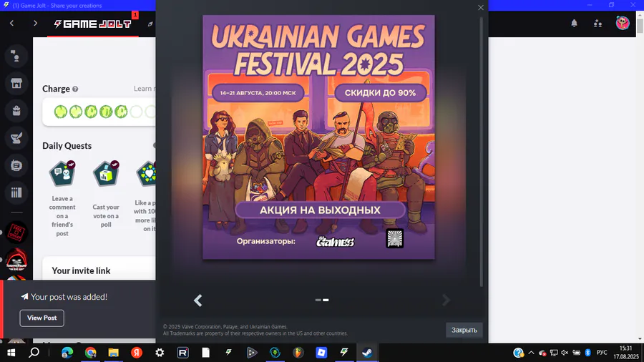Open the quests quill icon in sidebar
The width and height of the screenshot is (644, 362).
tap(16, 138)
